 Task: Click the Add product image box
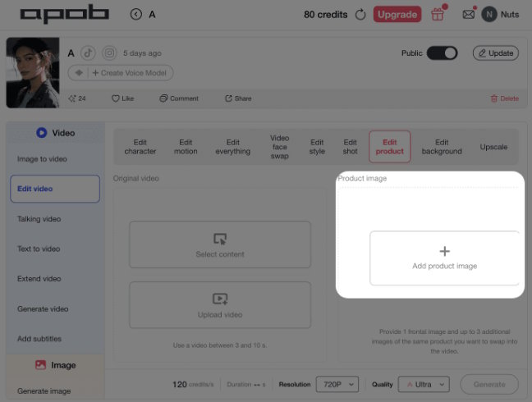[x=444, y=258]
